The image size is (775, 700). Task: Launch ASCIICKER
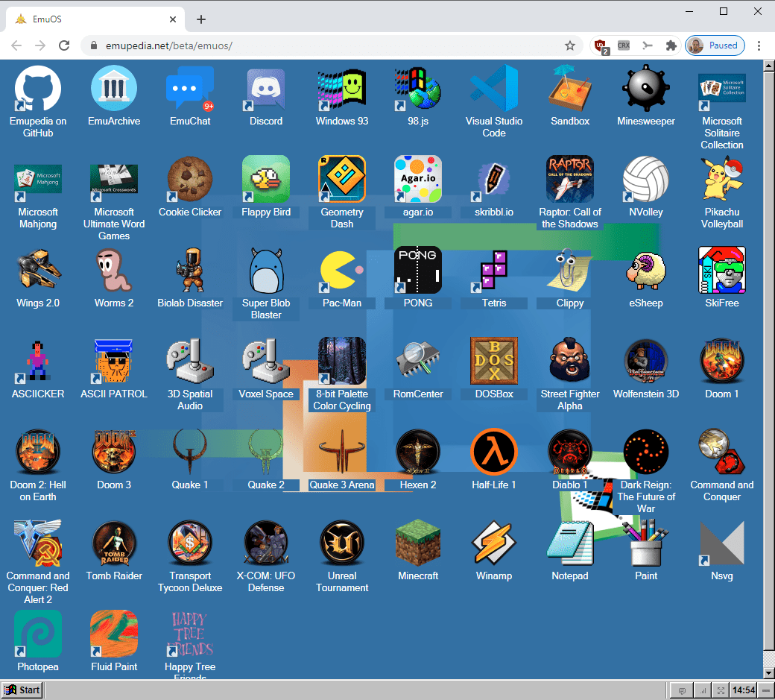pyautogui.click(x=38, y=361)
